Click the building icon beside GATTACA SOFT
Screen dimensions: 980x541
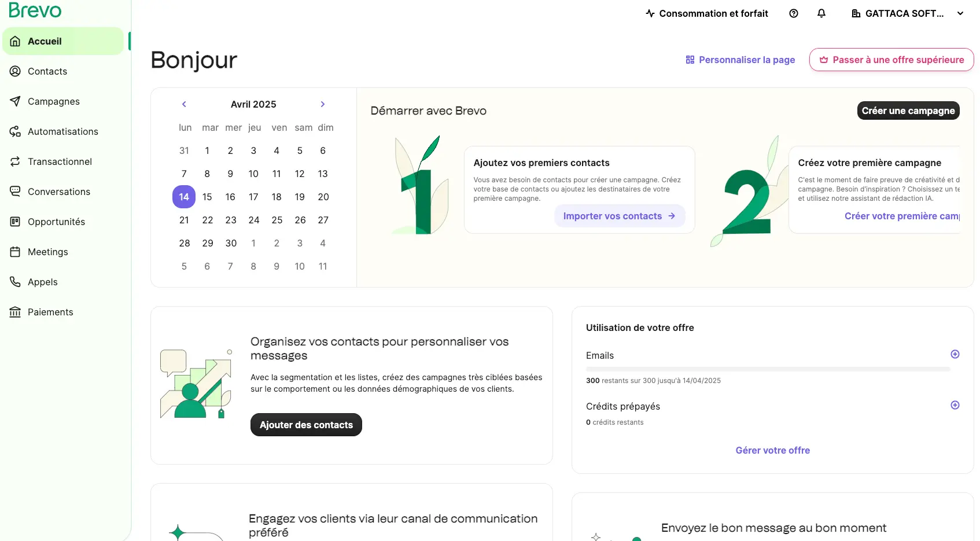click(x=856, y=13)
